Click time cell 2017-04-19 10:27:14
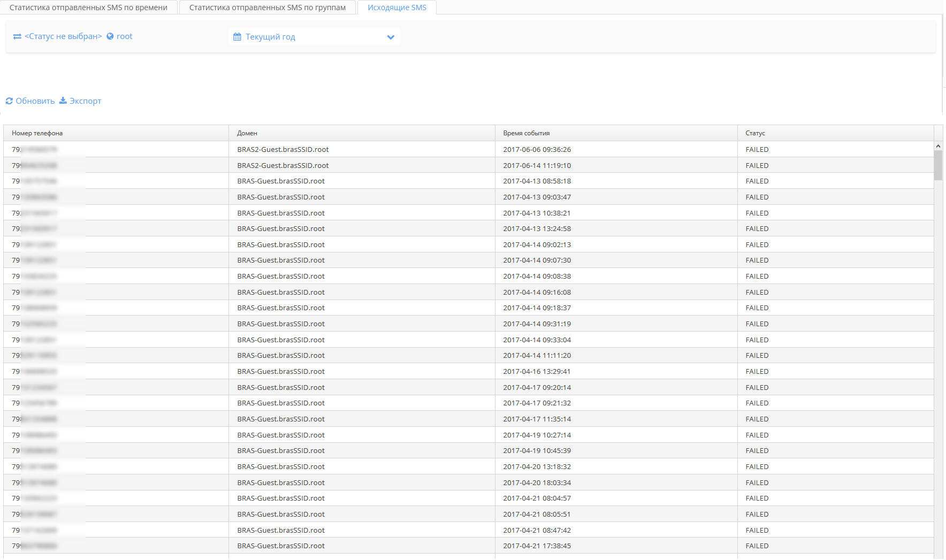This screenshot has height=560, width=946. click(616, 435)
